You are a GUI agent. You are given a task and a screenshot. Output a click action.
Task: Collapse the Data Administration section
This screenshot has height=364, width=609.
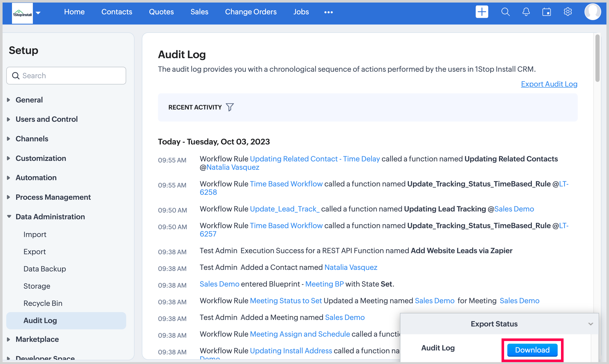click(x=50, y=217)
